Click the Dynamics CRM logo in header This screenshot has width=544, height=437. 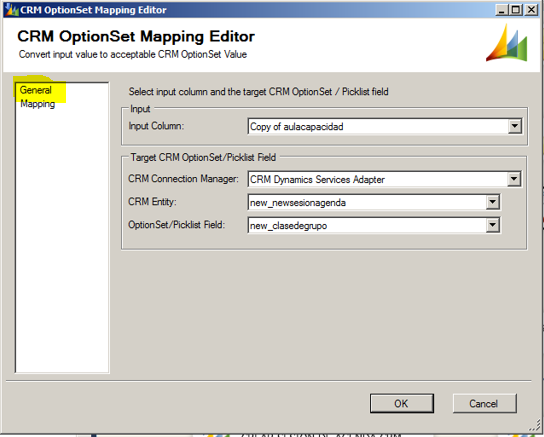[x=507, y=43]
